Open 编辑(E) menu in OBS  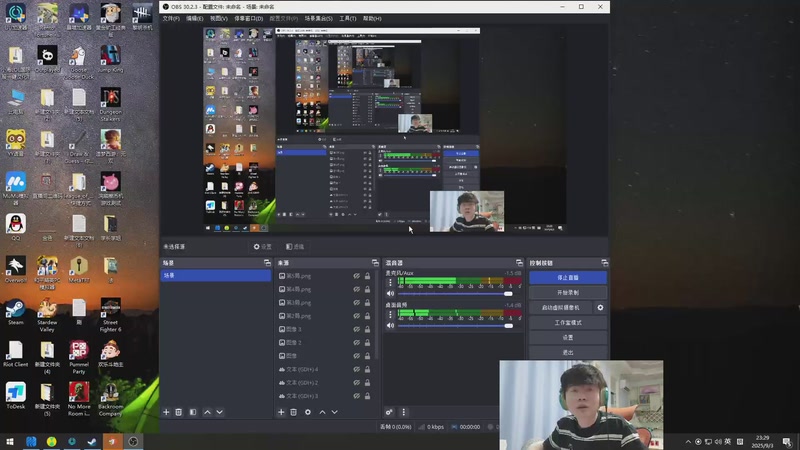coord(194,18)
